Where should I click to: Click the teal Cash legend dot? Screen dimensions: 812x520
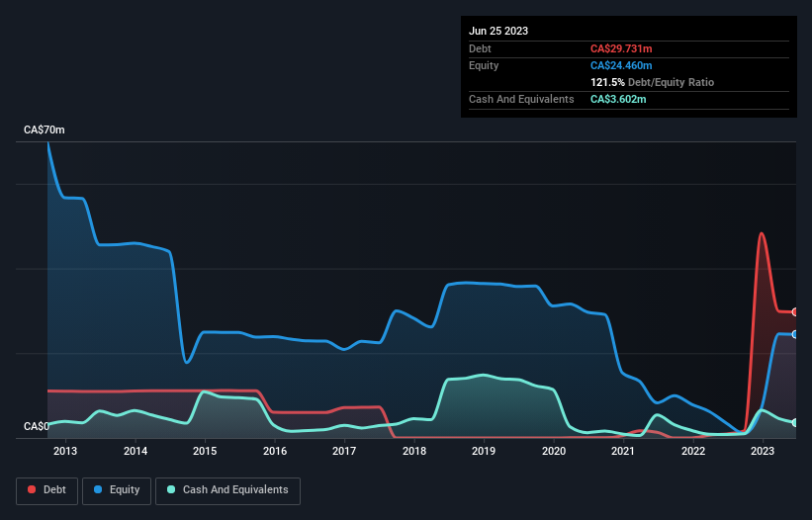point(171,489)
